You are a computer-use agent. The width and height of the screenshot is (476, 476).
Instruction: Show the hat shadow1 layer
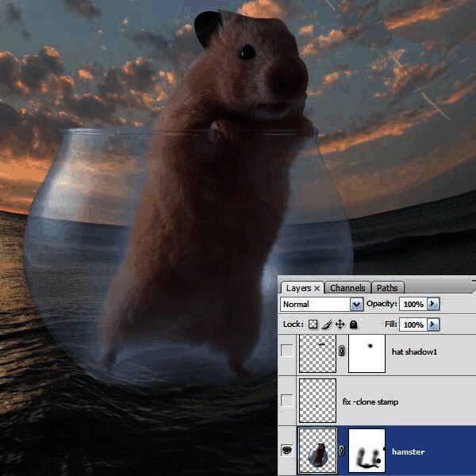coord(287,352)
